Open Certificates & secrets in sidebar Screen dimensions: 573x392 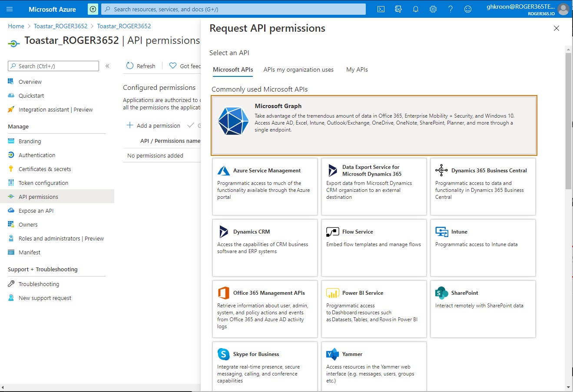point(45,169)
